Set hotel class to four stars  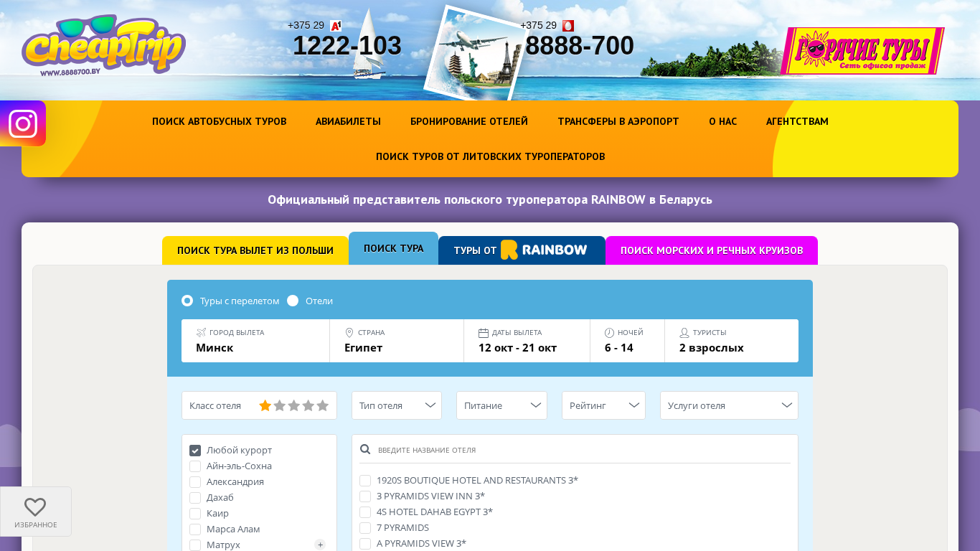click(x=308, y=405)
